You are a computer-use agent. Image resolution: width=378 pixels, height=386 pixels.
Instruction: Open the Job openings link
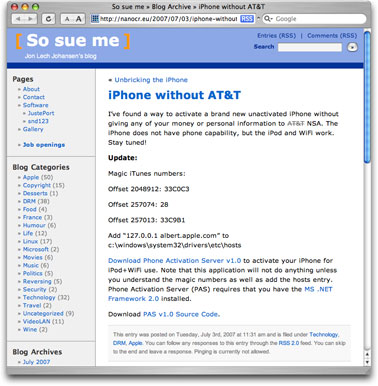tap(44, 145)
